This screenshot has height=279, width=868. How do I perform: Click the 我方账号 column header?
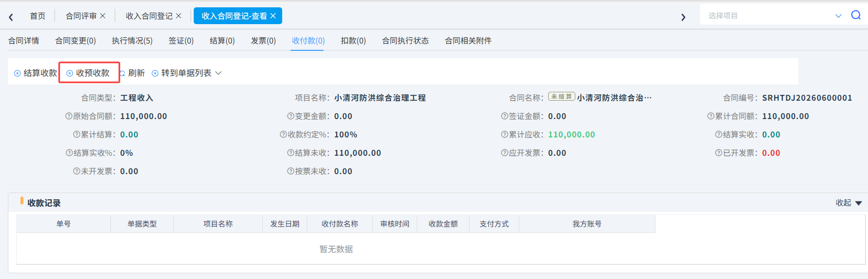tap(587, 224)
